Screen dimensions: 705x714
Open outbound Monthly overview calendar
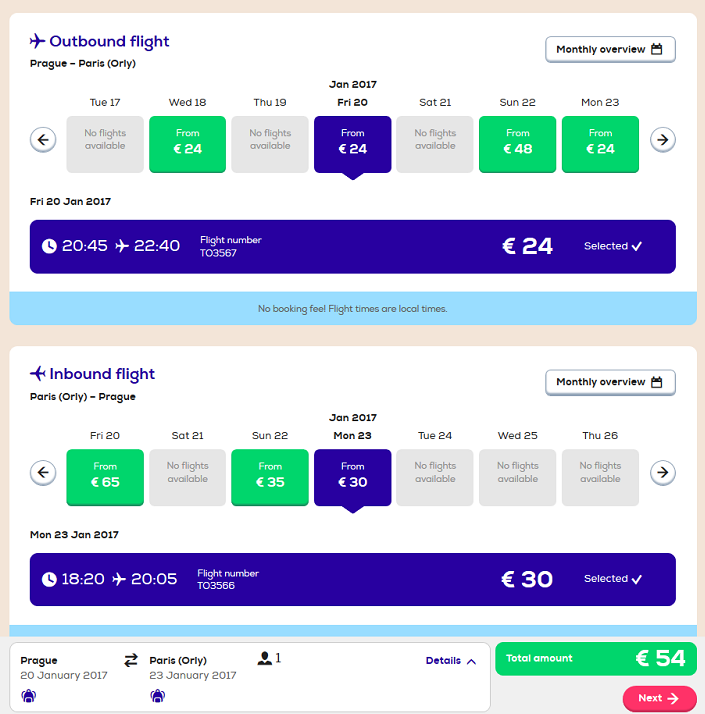click(610, 49)
